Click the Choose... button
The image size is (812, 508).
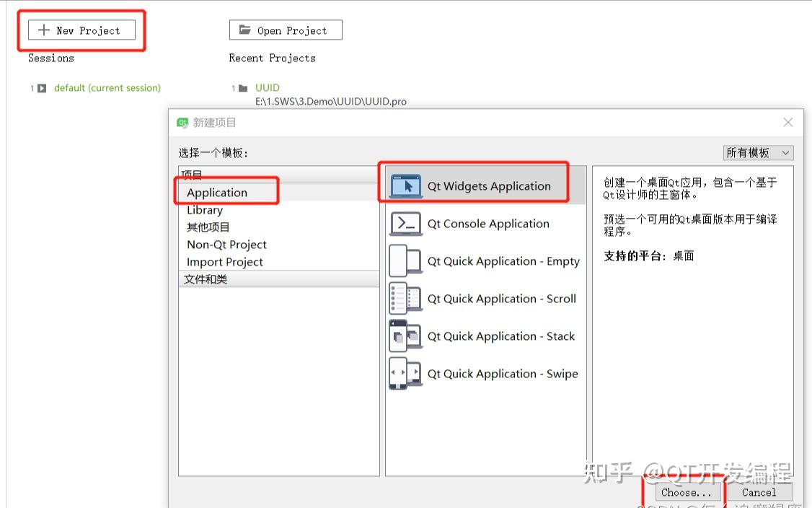pos(687,492)
